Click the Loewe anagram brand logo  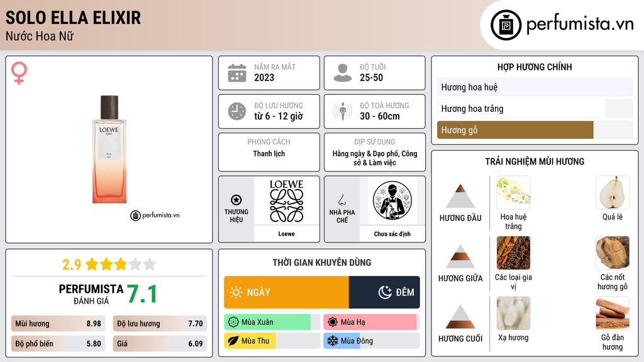[x=286, y=201]
